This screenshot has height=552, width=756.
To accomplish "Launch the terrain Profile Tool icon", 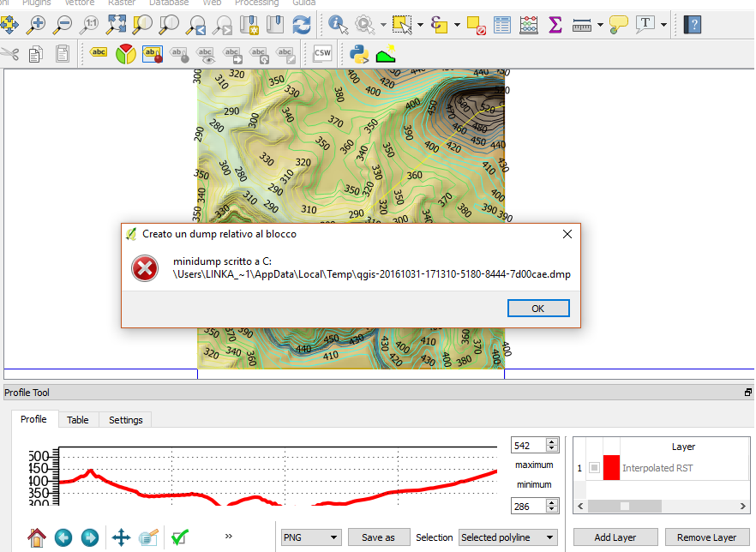I will pyautogui.click(x=387, y=54).
